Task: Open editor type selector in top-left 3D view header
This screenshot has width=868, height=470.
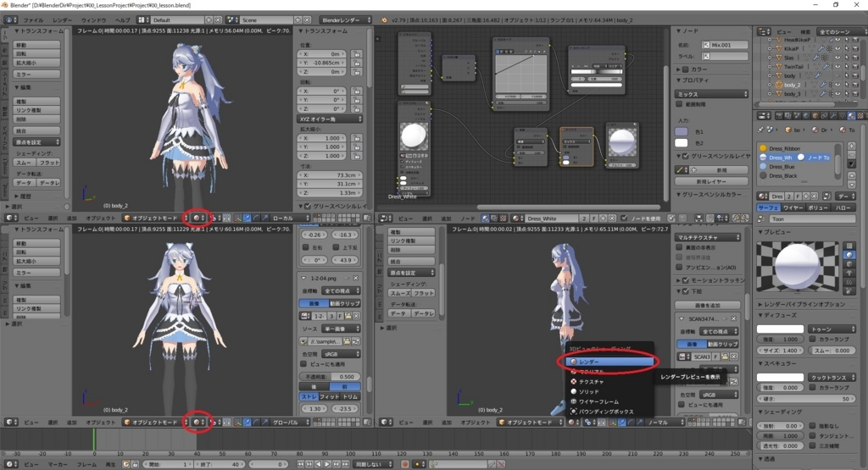Action: pyautogui.click(x=10, y=218)
